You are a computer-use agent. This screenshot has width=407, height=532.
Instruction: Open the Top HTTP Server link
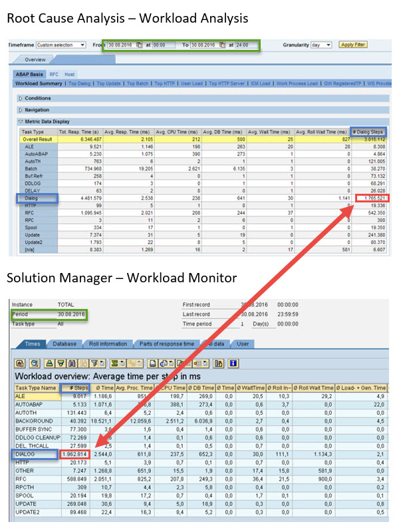(227, 83)
